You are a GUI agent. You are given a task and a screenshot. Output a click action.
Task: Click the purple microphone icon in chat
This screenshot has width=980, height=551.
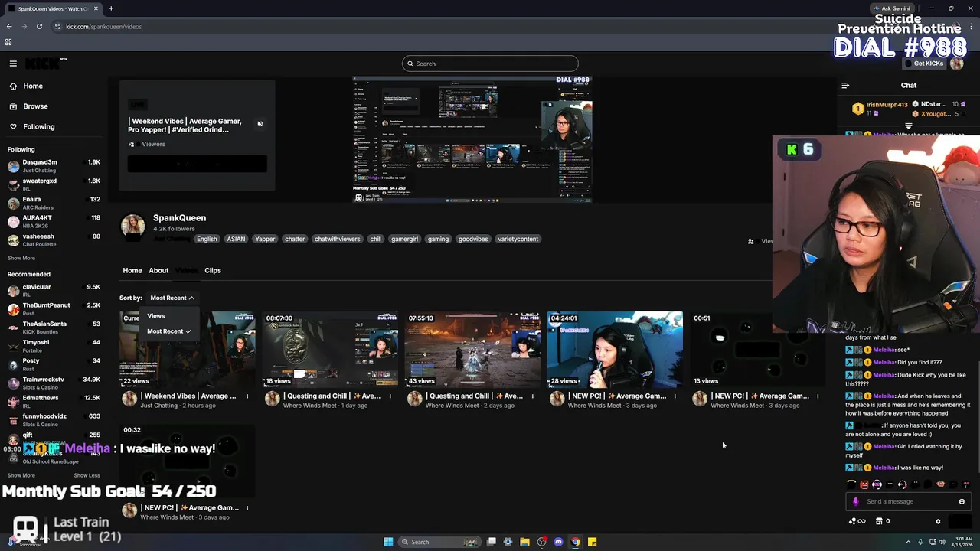[856, 501]
